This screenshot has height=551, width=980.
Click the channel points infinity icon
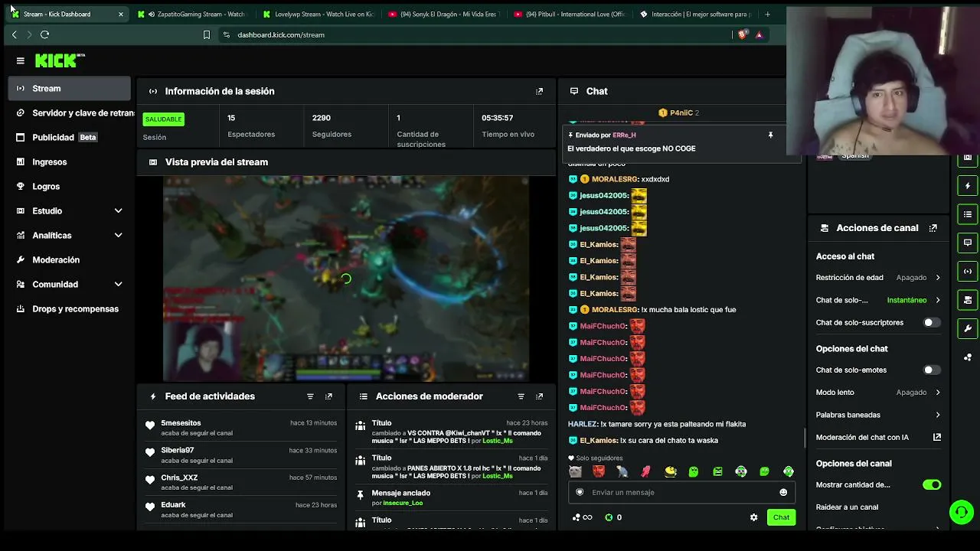(583, 517)
